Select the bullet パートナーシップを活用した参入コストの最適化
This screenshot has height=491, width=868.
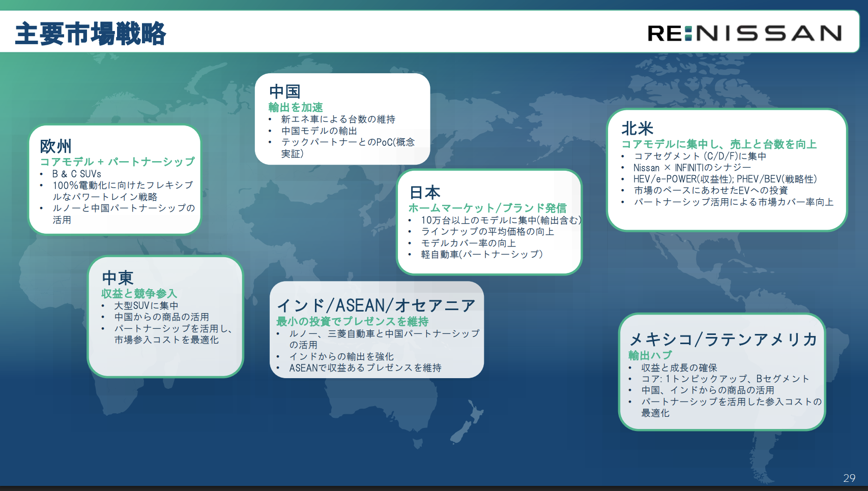pyautogui.click(x=732, y=407)
